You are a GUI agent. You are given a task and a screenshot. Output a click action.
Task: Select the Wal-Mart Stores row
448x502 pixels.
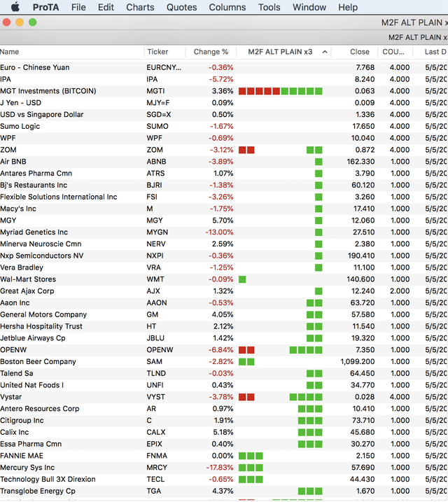(x=224, y=279)
